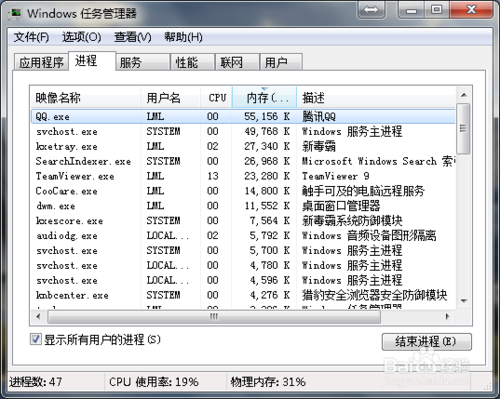Click the 55,156 K memory value

(267, 116)
